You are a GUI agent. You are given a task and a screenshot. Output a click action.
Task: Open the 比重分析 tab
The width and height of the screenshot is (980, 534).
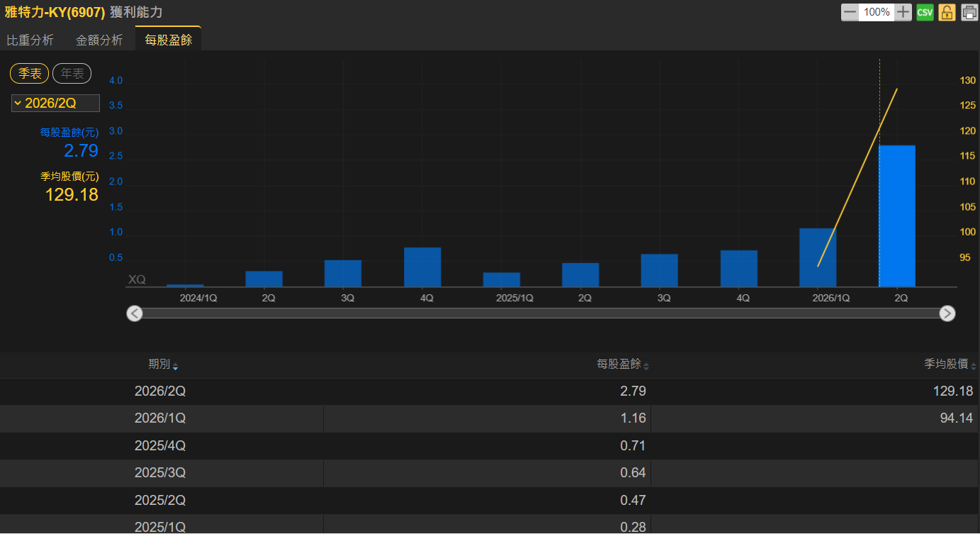[30, 40]
